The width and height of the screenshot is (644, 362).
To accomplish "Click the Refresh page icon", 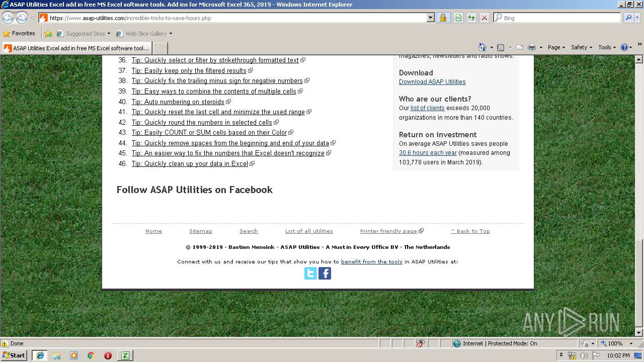I will (x=471, y=18).
